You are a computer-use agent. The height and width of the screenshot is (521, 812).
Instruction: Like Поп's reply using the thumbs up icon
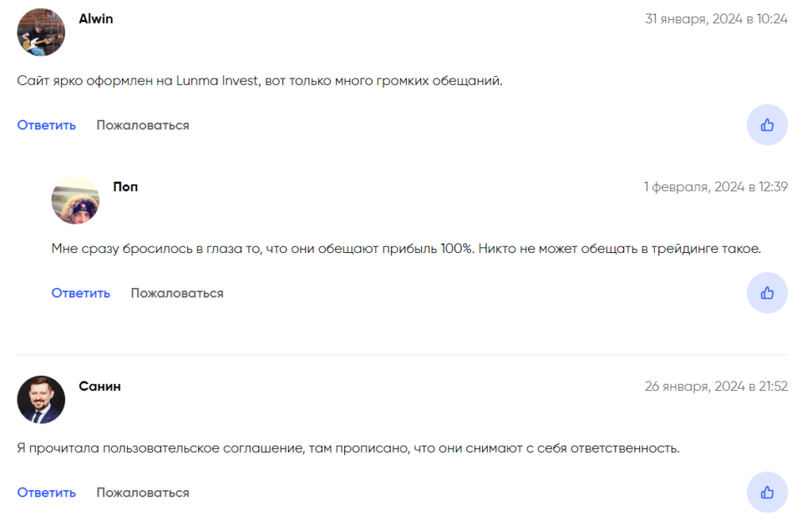(767, 293)
